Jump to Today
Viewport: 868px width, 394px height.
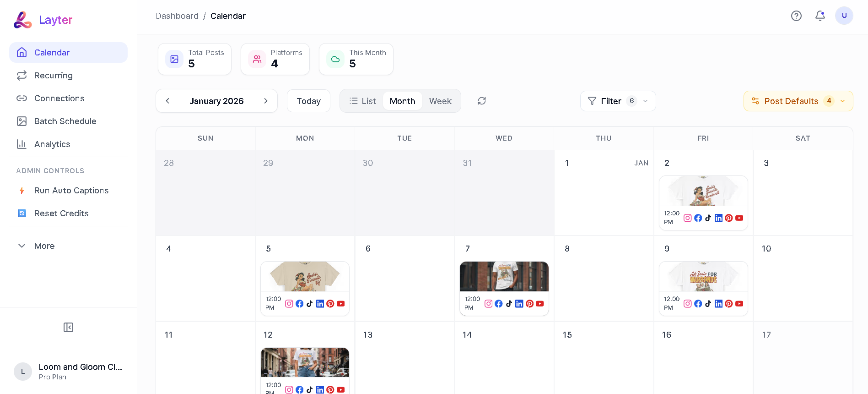pos(308,101)
